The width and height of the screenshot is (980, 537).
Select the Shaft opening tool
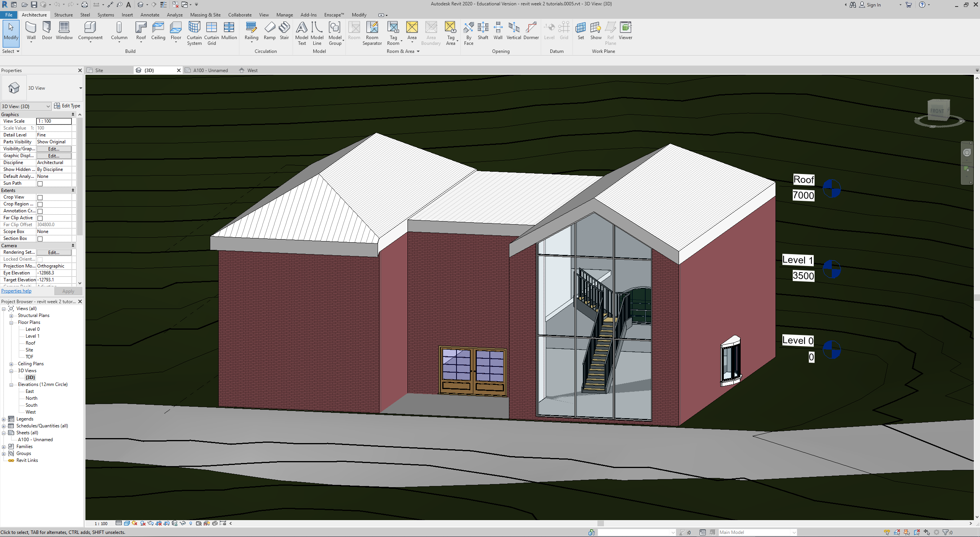click(483, 31)
